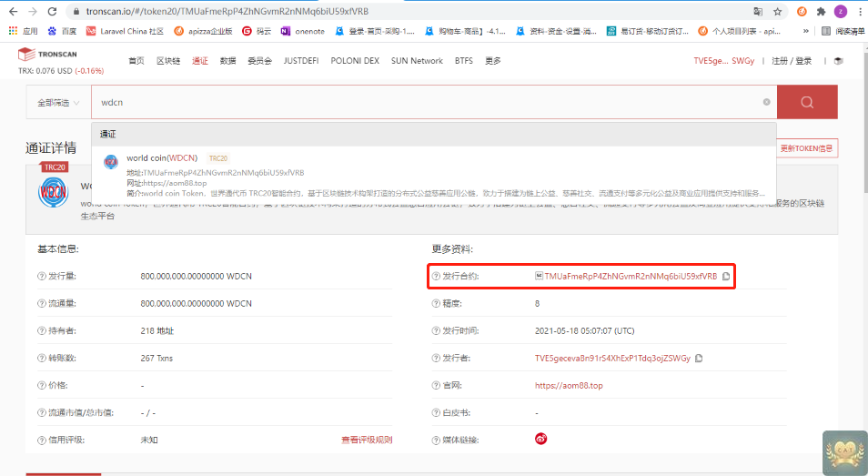Viewport: 868px width, 476px height.
Task: Click 查看评级规则 link
Action: [367, 440]
